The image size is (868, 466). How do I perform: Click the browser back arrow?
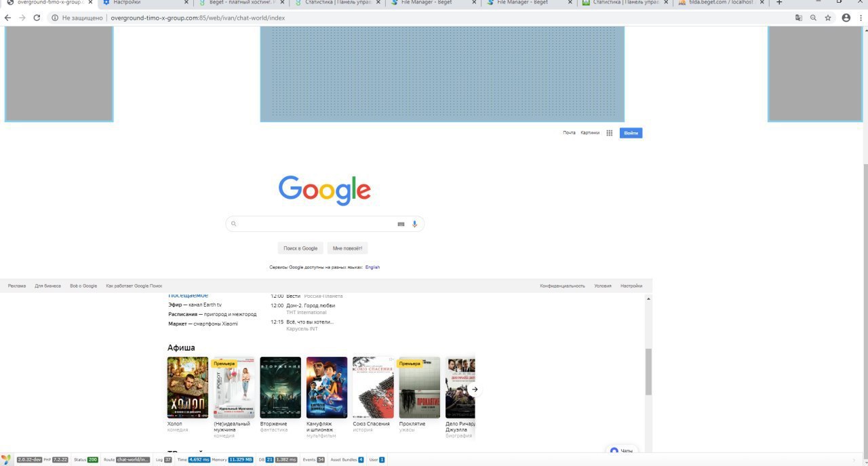pyautogui.click(x=8, y=18)
